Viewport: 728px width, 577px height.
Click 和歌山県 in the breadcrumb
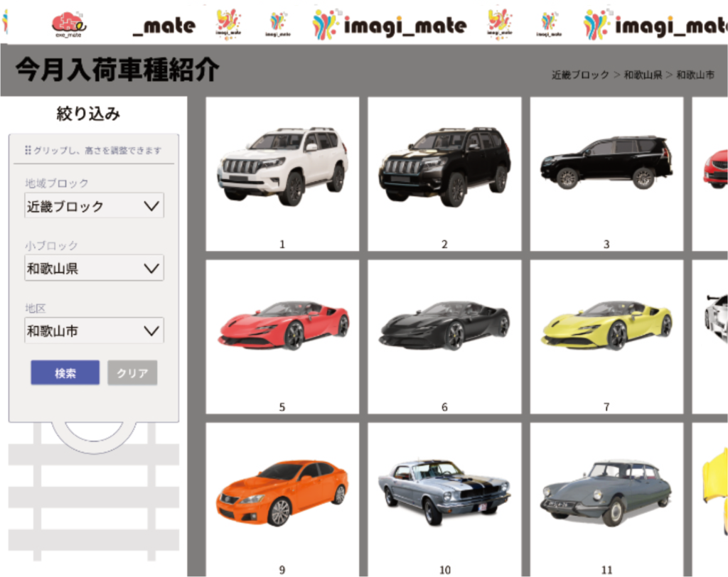pos(643,75)
